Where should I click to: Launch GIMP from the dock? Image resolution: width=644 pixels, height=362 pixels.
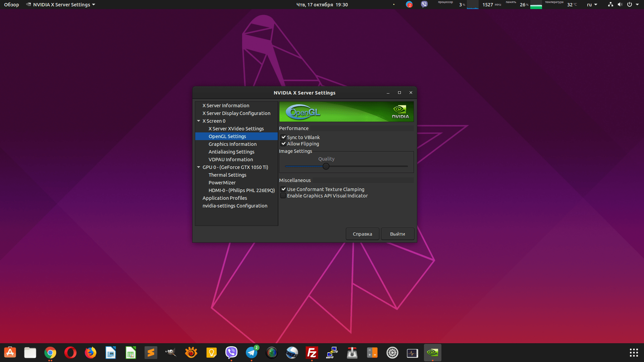pyautogui.click(x=171, y=353)
